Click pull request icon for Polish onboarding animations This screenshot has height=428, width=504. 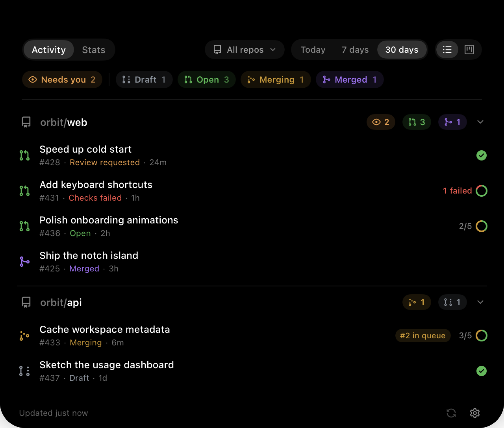24,226
